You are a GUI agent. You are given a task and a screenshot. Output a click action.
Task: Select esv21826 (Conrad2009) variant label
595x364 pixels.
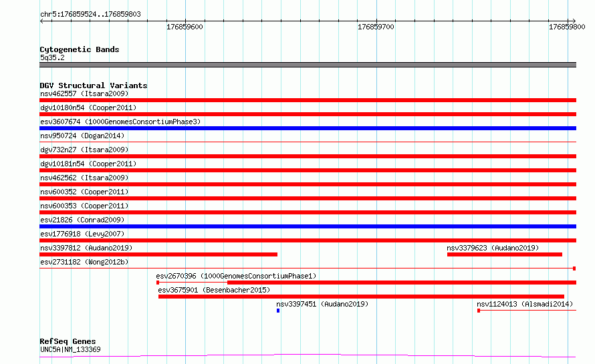click(82, 220)
